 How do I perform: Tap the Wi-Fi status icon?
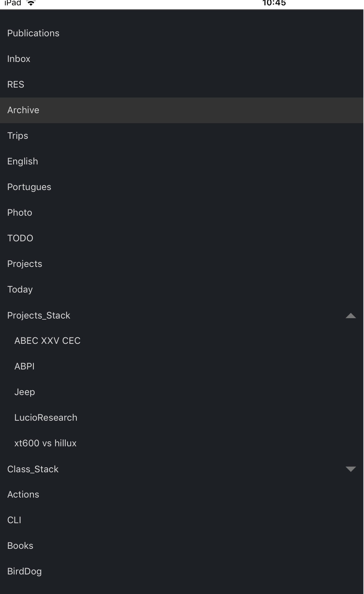(x=31, y=3)
